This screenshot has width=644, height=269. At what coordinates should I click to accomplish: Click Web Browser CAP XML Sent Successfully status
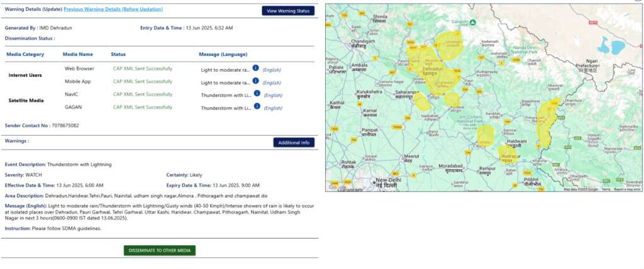[143, 69]
